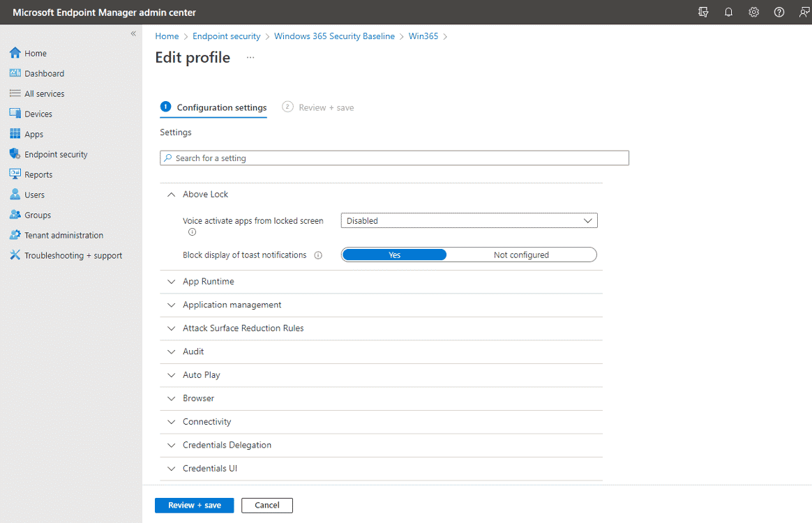This screenshot has height=523, width=812.
Task: Click the All services list icon
Action: (15, 93)
